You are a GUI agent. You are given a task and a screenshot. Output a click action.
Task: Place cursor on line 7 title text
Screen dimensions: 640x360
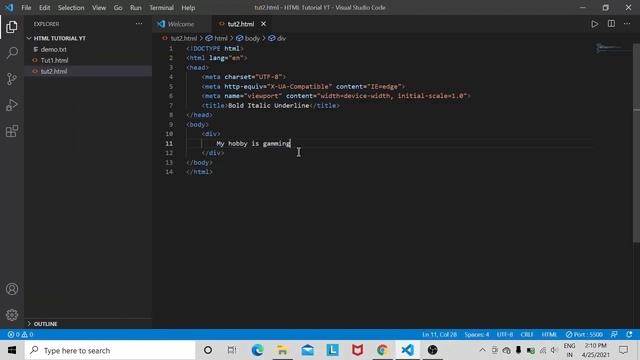pos(269,106)
